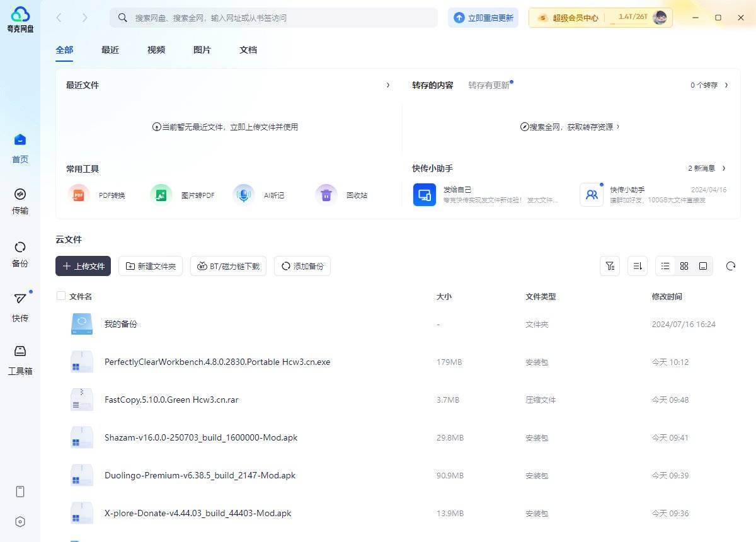Expand the 最近文件 section arrow

(x=388, y=85)
